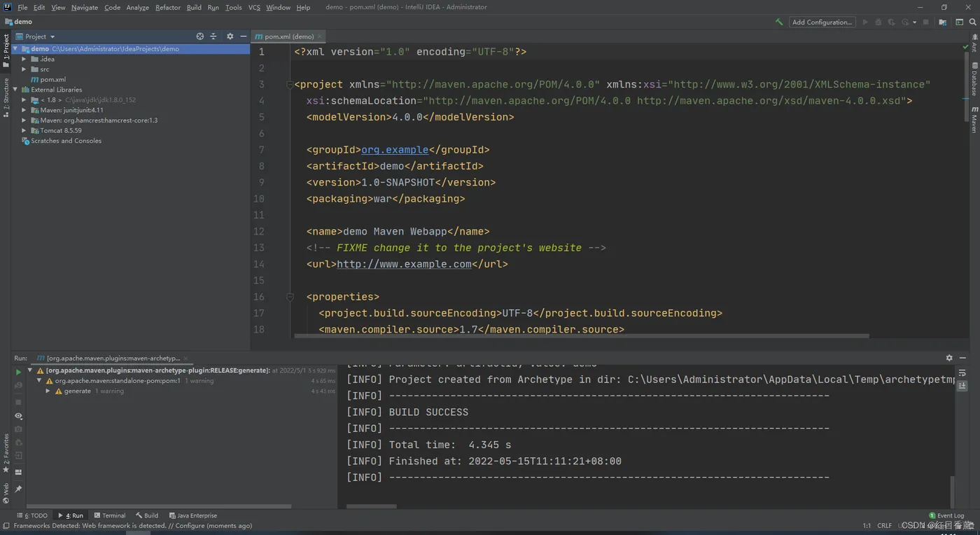The width and height of the screenshot is (980, 535).
Task: Collapse the standalone-pom:pom:1 run node
Action: click(39, 381)
